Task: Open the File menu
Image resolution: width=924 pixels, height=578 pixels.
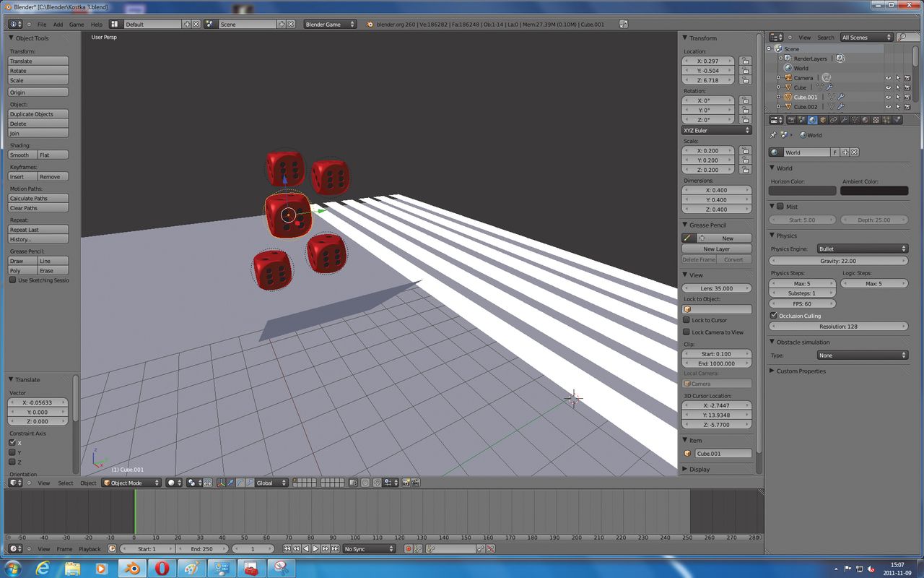Action: tap(42, 25)
